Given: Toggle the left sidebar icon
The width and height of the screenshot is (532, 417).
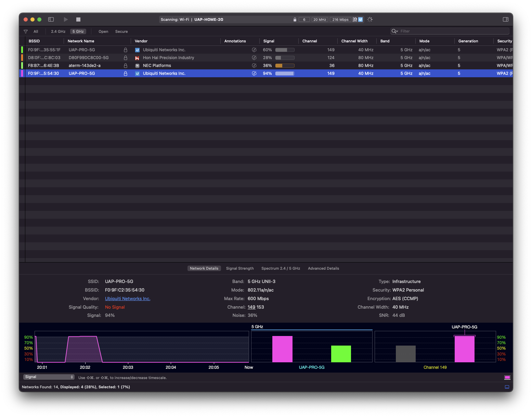Looking at the screenshot, I should [51, 19].
